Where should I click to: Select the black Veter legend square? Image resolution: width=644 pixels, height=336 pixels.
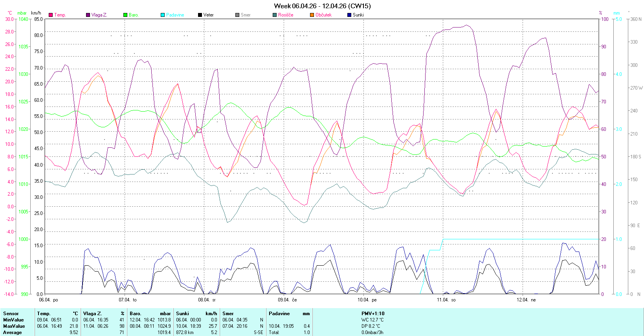point(200,15)
